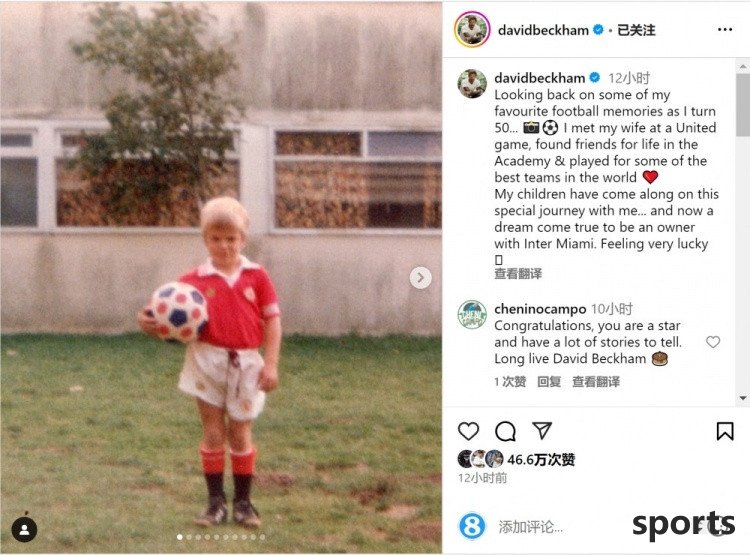Go to next photo with arrow

(420, 278)
